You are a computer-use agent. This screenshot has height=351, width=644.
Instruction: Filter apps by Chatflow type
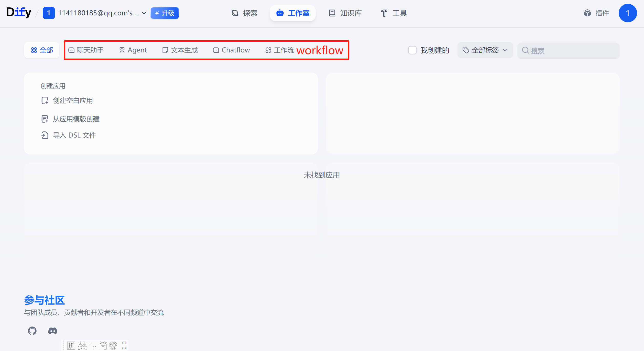tap(231, 50)
